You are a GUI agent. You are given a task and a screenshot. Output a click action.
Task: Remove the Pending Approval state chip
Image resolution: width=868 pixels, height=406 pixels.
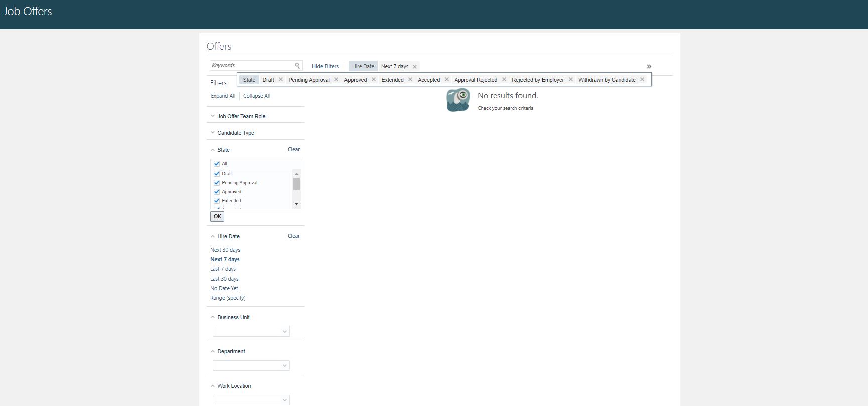(336, 79)
